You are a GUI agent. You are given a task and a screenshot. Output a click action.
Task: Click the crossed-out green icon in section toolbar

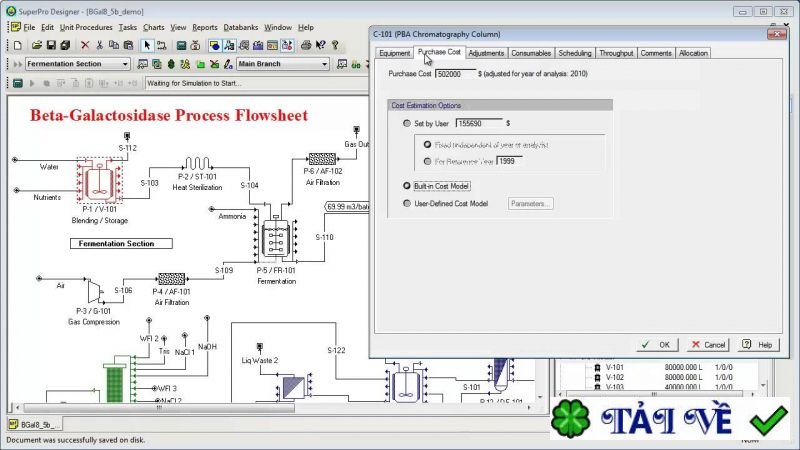coord(215,64)
